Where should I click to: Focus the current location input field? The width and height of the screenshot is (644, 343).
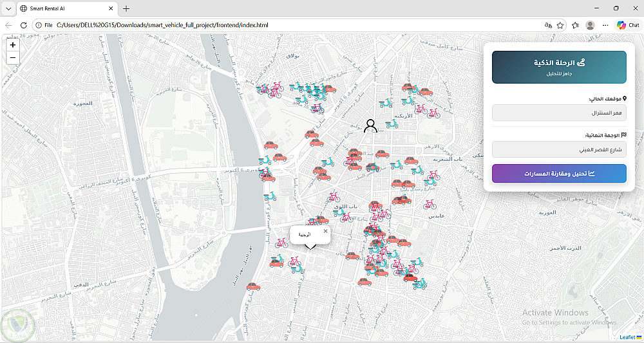(559, 113)
